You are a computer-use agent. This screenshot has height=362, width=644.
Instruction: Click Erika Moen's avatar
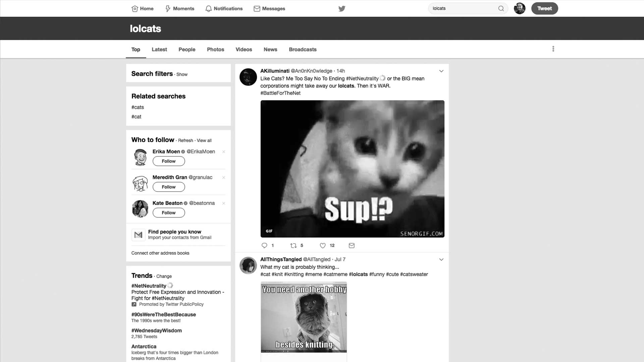140,157
